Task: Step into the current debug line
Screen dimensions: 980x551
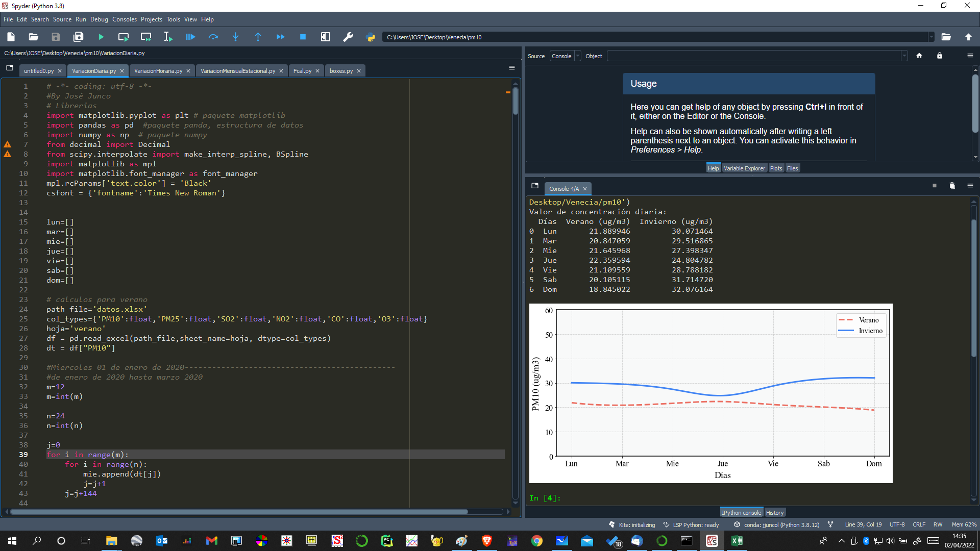Action: [x=236, y=37]
